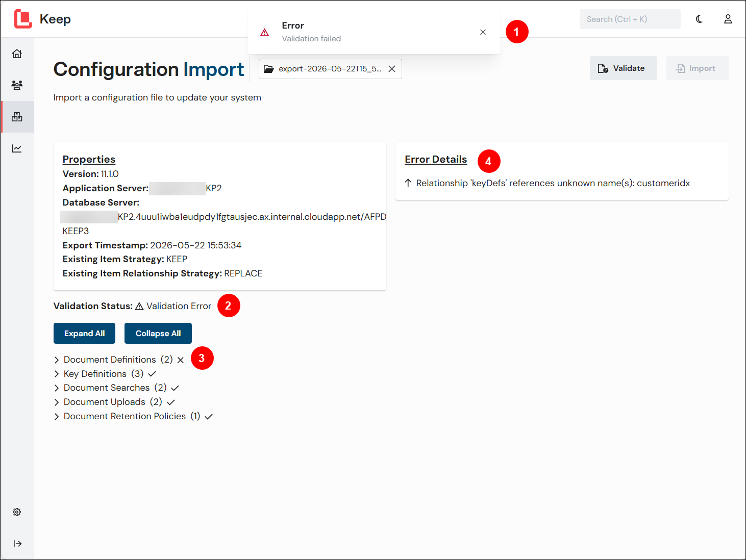Toggle dark mode moon icon
Image resolution: width=746 pixels, height=560 pixels.
(x=699, y=19)
